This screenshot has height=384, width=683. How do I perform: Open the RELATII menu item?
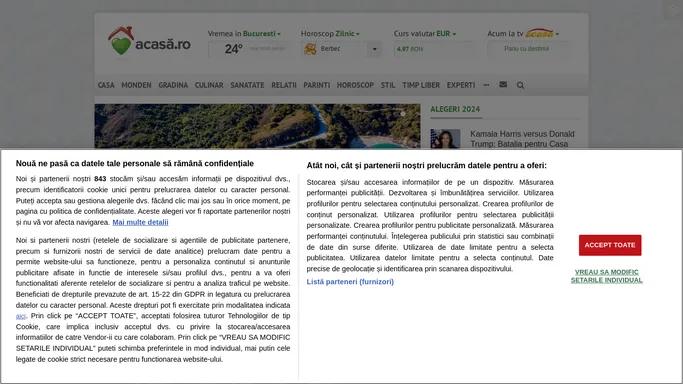tap(284, 85)
